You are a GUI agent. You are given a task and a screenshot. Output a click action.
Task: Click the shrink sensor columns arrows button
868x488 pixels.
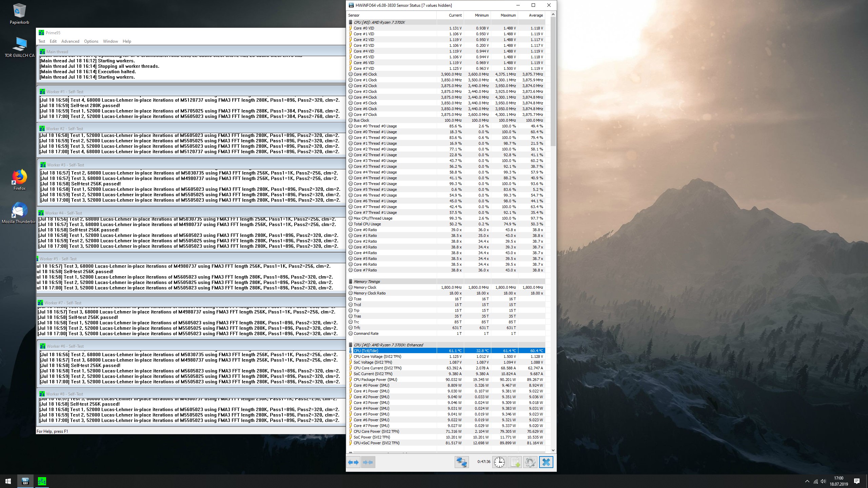click(368, 462)
